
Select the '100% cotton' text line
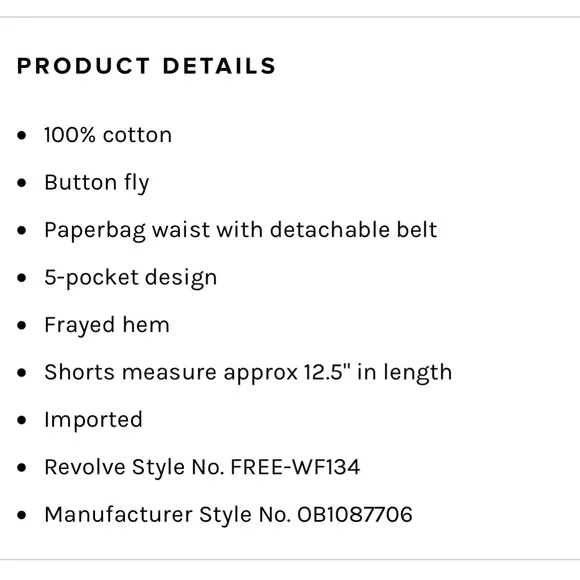pos(108,135)
